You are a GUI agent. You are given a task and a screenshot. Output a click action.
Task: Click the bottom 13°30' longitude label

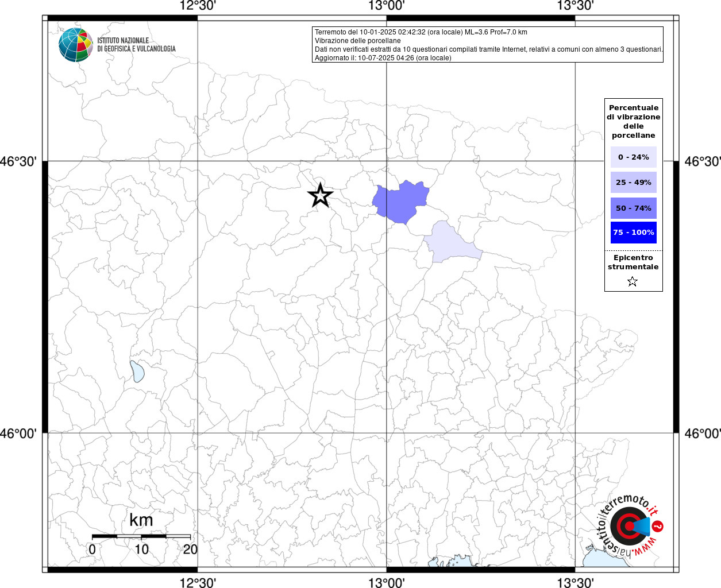coord(575,583)
